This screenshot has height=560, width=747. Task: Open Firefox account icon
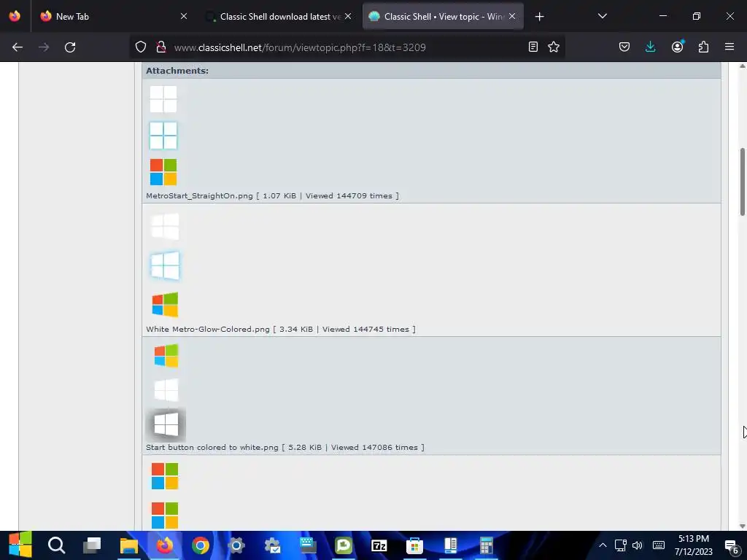678,46
